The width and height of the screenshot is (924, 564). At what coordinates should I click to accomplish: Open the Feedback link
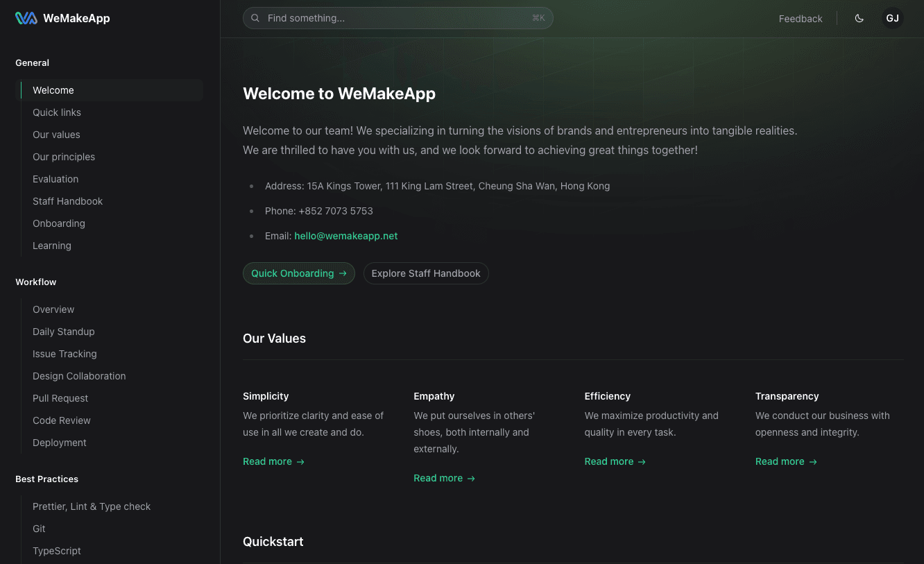[x=801, y=19]
